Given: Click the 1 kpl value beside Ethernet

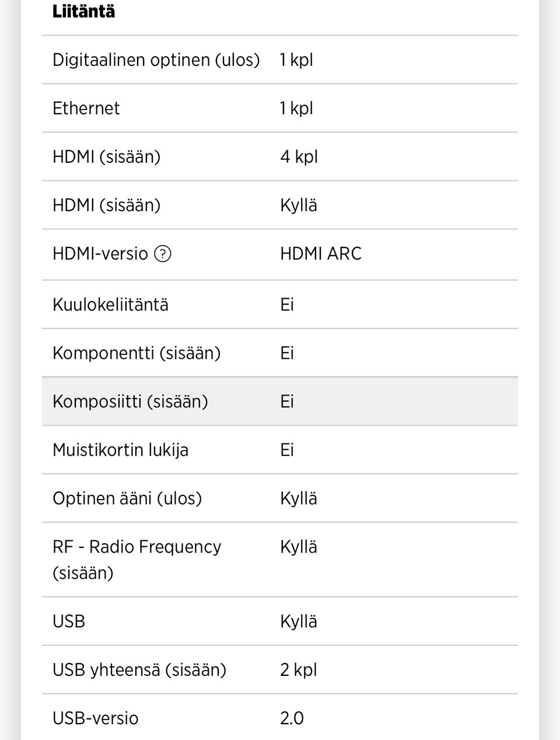Looking at the screenshot, I should tap(296, 109).
